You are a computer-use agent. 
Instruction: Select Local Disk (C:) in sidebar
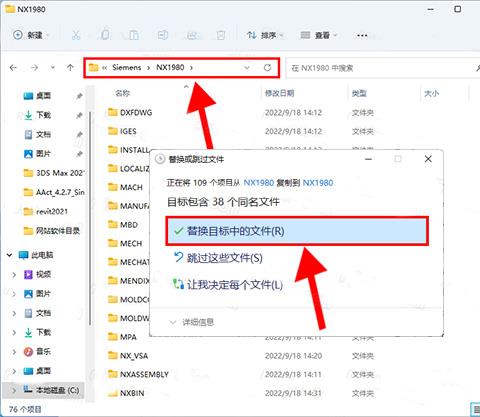(x=51, y=390)
